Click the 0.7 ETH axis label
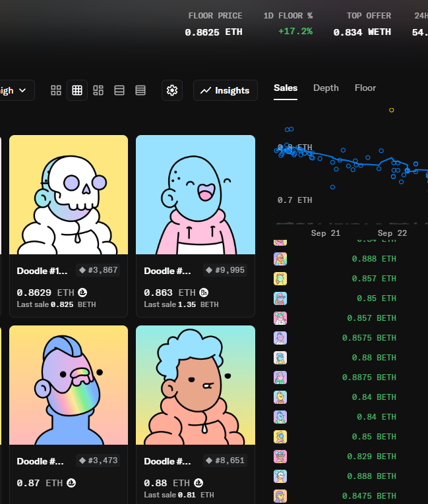The height and width of the screenshot is (504, 428). coord(295,200)
